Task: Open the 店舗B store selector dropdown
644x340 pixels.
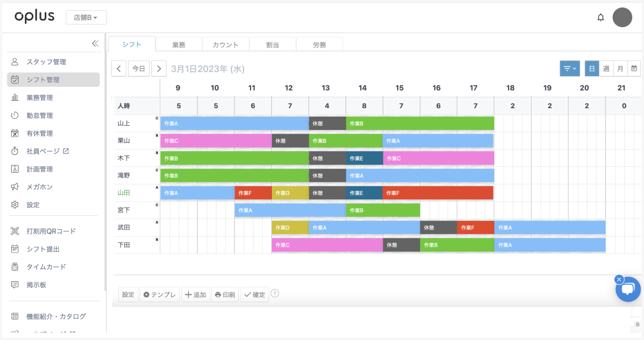Action: pyautogui.click(x=86, y=17)
